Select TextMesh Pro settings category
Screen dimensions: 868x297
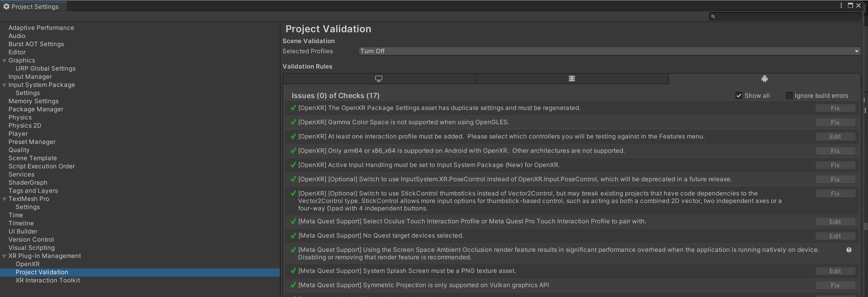point(29,199)
